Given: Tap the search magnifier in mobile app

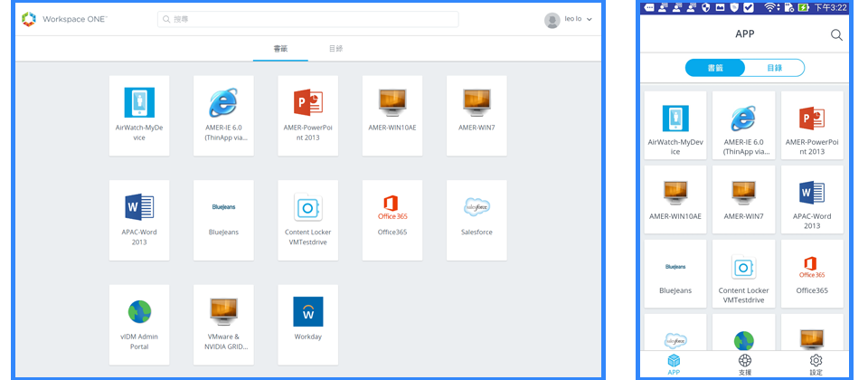Looking at the screenshot, I should (x=836, y=35).
